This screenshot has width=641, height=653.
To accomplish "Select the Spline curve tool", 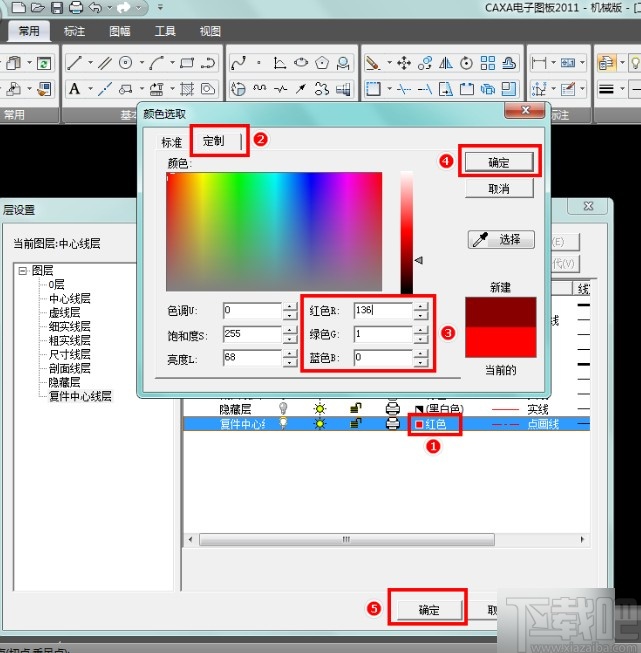I will [x=238, y=63].
